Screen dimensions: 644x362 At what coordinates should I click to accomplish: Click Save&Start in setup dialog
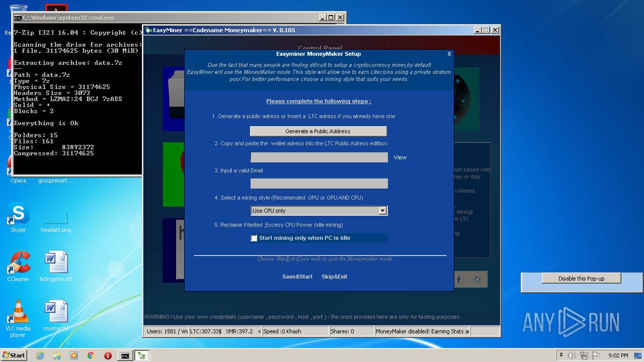click(x=297, y=277)
